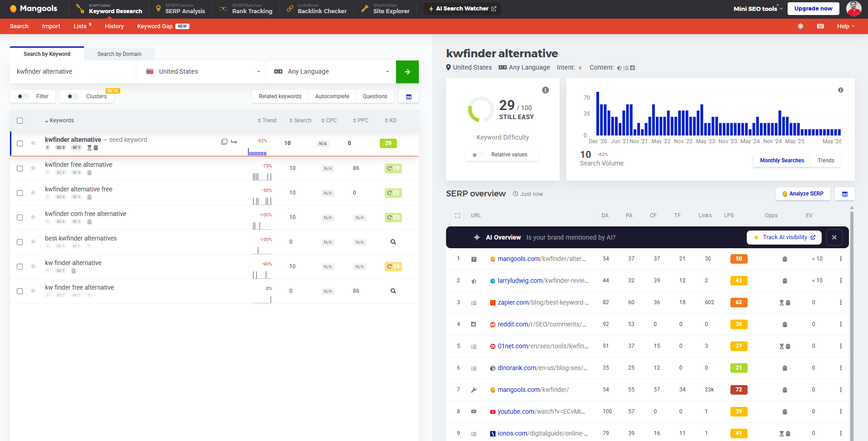Sort by the Trend column
The height and width of the screenshot is (441, 868).
267,120
